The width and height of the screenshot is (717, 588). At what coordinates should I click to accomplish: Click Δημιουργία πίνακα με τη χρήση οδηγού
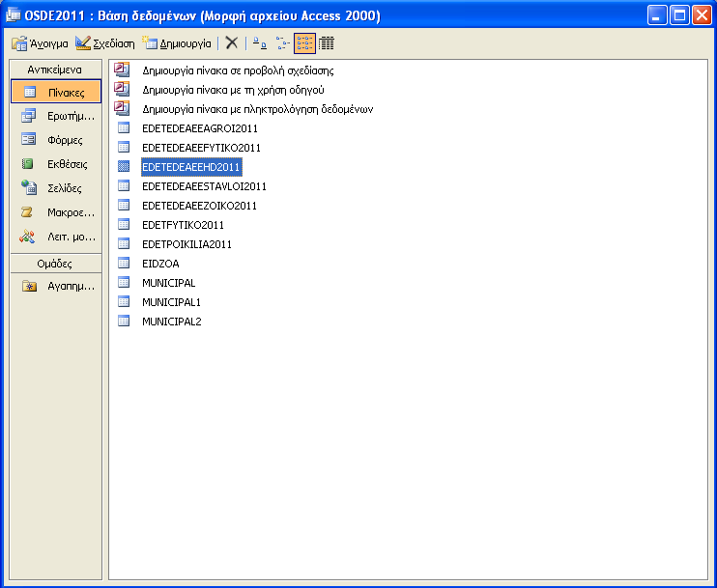pyautogui.click(x=233, y=90)
